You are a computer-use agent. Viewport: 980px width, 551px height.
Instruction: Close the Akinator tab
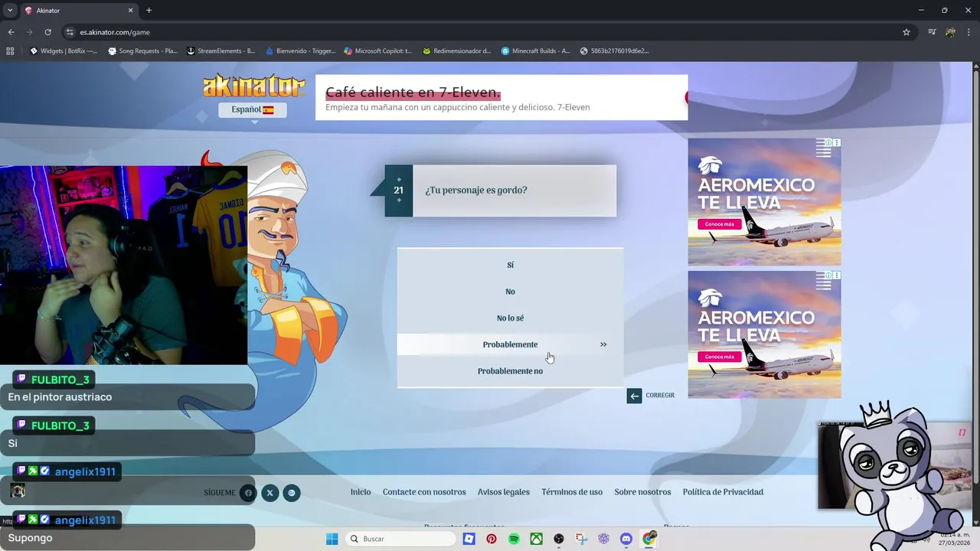coord(130,11)
